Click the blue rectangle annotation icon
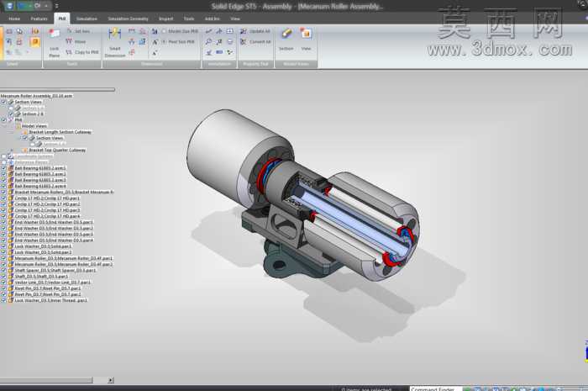 tap(219, 52)
